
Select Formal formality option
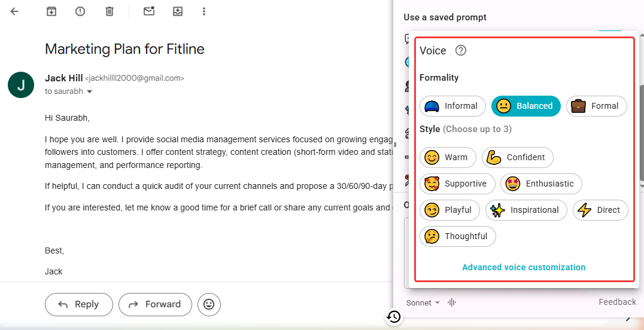coord(596,106)
